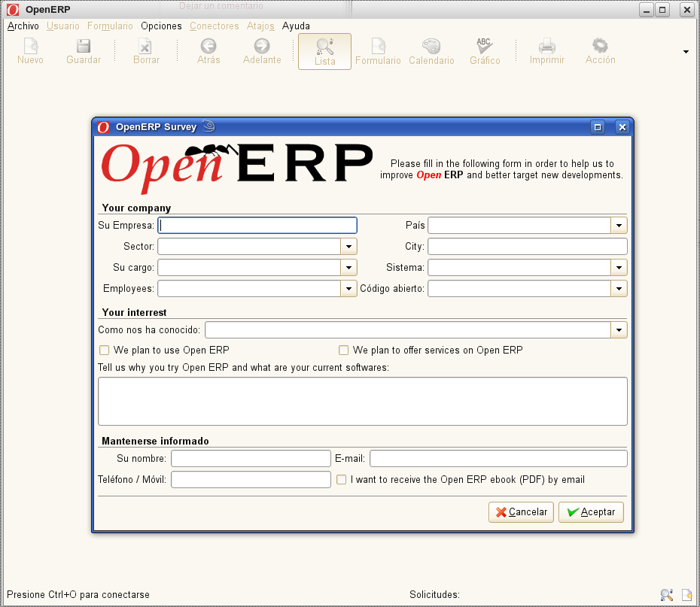
Task: Open the Su cargo dropdown
Action: pos(348,268)
